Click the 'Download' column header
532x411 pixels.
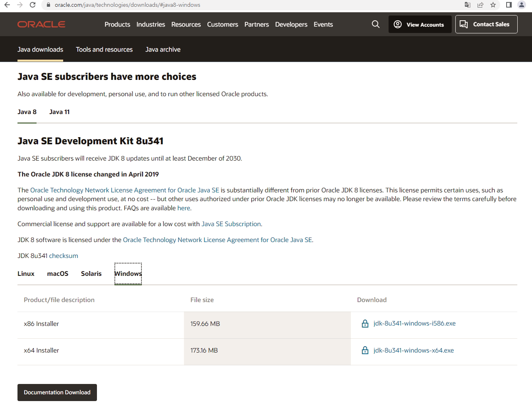(x=372, y=300)
